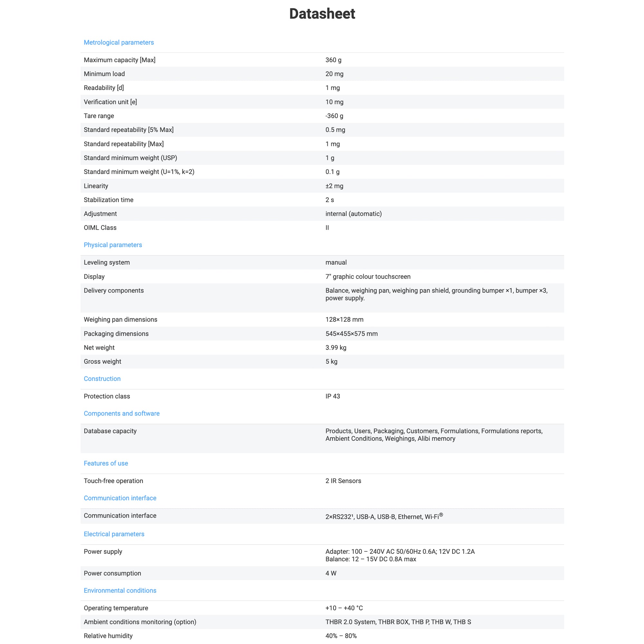The height and width of the screenshot is (644, 644).
Task: Click the blue Communication interface heading
Action: tap(120, 498)
